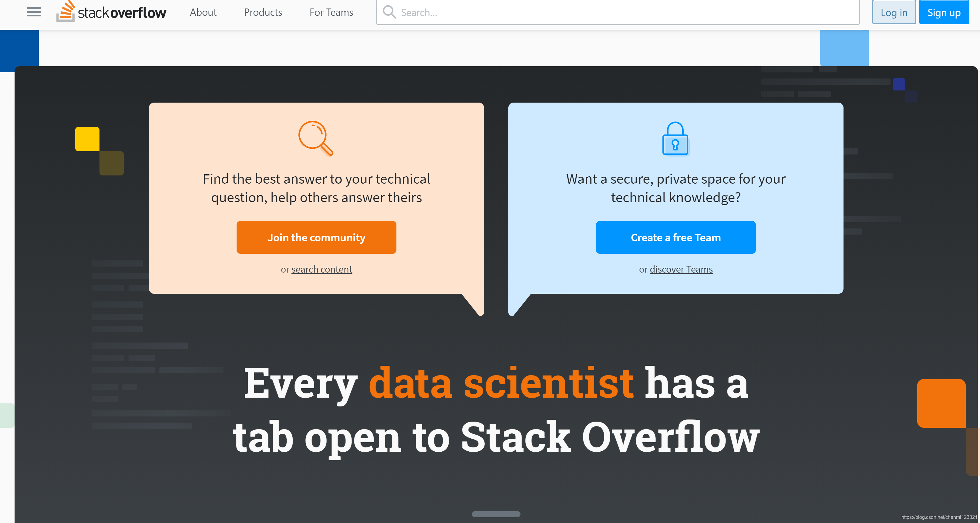The width and height of the screenshot is (980, 523).
Task: Click the Stack Overflow logo
Action: coord(111,12)
